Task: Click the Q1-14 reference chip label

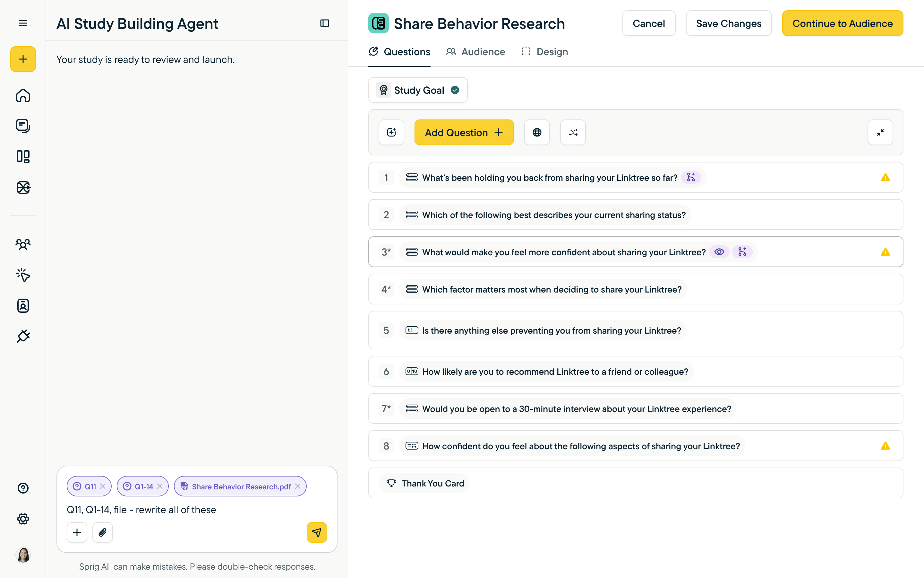Action: (143, 486)
